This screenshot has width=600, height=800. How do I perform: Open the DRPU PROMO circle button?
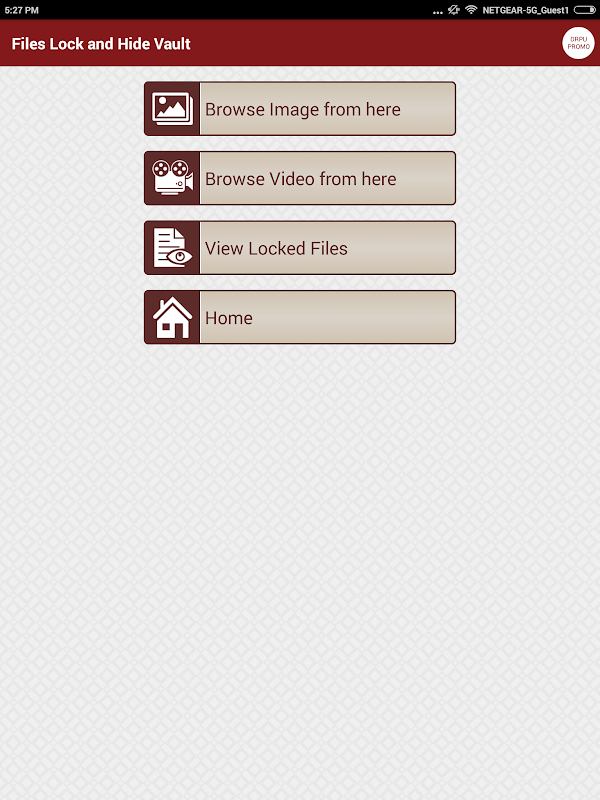click(578, 43)
